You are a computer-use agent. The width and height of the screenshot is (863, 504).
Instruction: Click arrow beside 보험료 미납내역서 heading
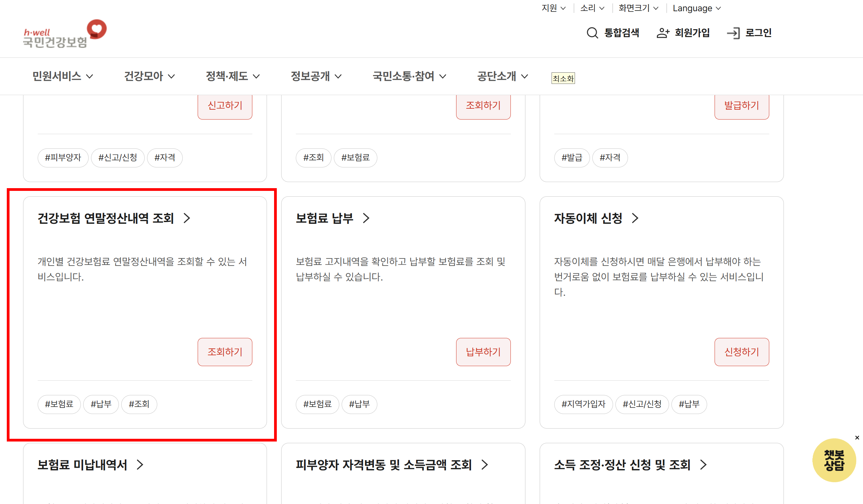coord(140,465)
